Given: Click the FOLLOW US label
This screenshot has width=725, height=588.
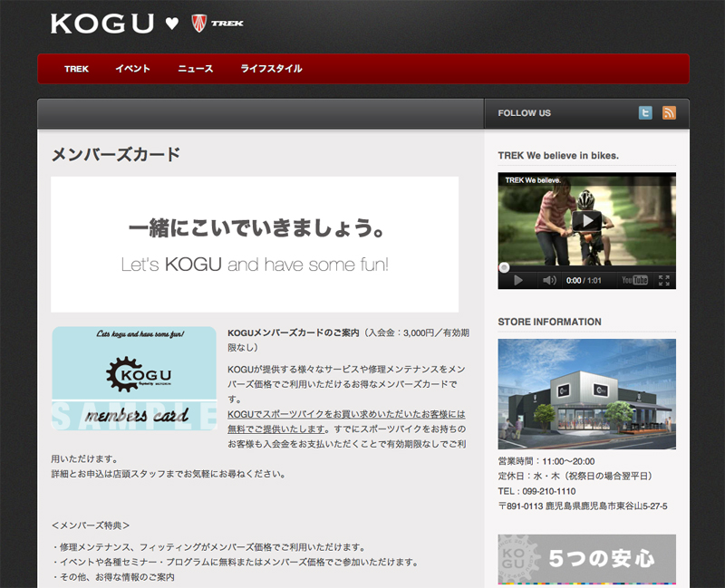Looking at the screenshot, I should (x=525, y=113).
